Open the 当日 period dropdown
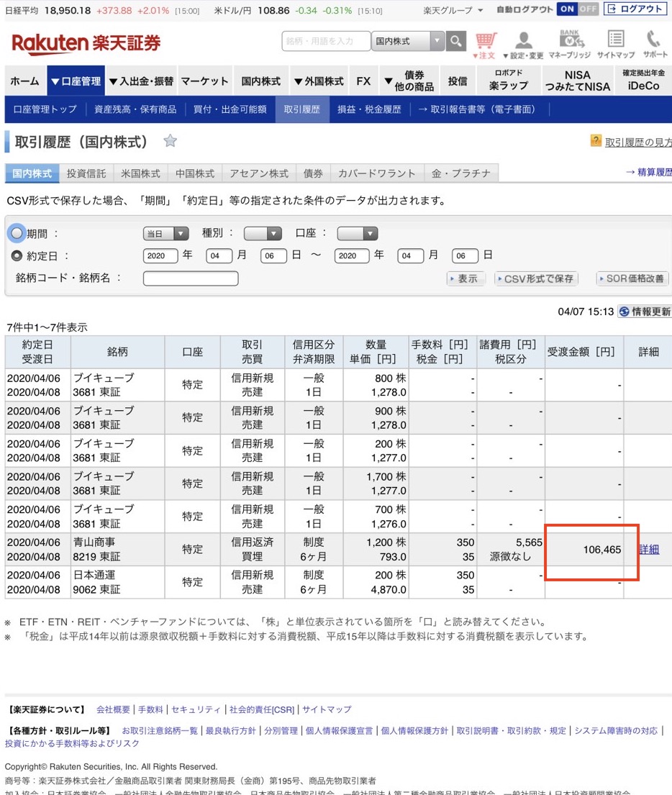 click(x=166, y=233)
